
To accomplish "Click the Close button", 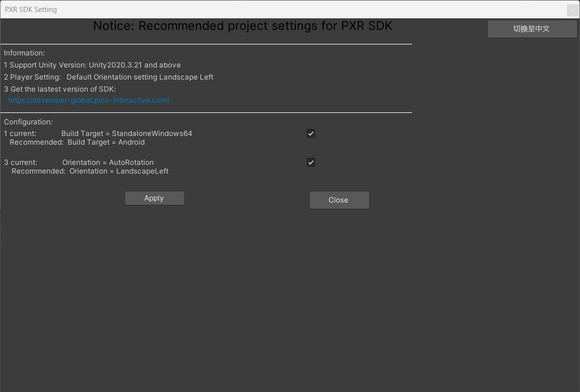I will pyautogui.click(x=339, y=200).
